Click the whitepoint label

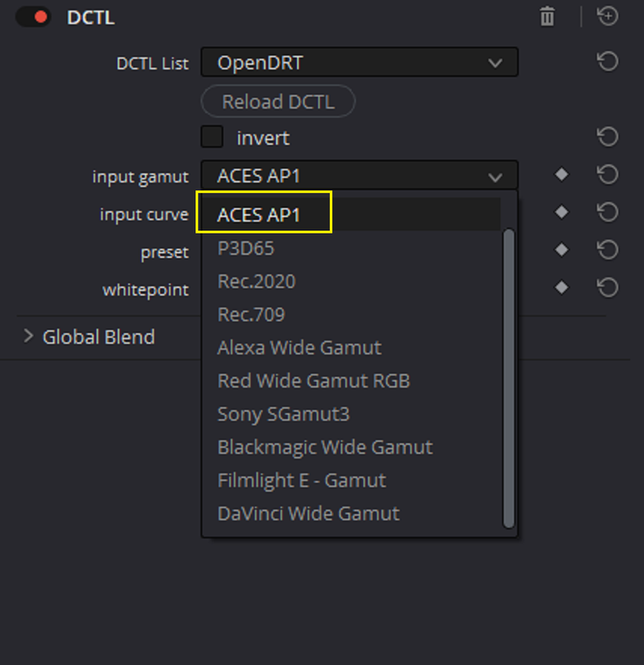point(145,290)
